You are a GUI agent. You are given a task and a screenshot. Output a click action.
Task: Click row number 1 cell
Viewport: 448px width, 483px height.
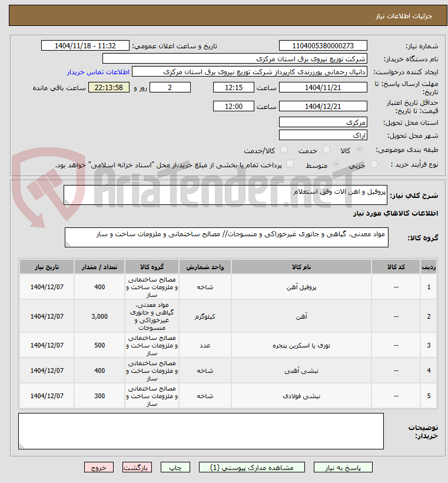pos(429,287)
